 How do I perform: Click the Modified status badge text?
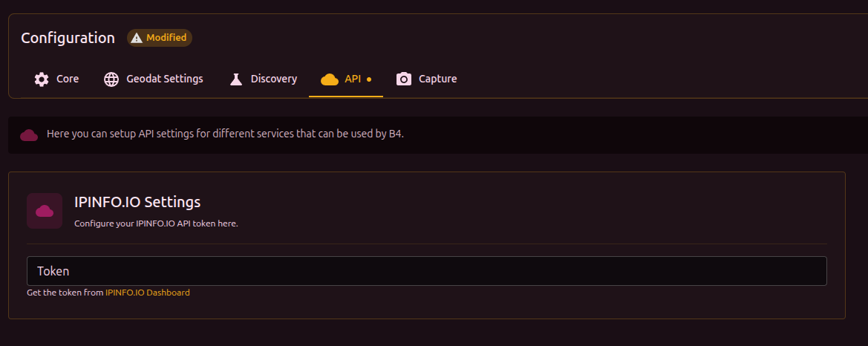tap(166, 38)
